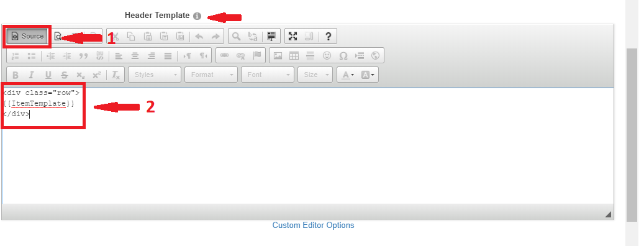Click the Remove Format icon
The image size is (644, 246).
[x=116, y=75]
